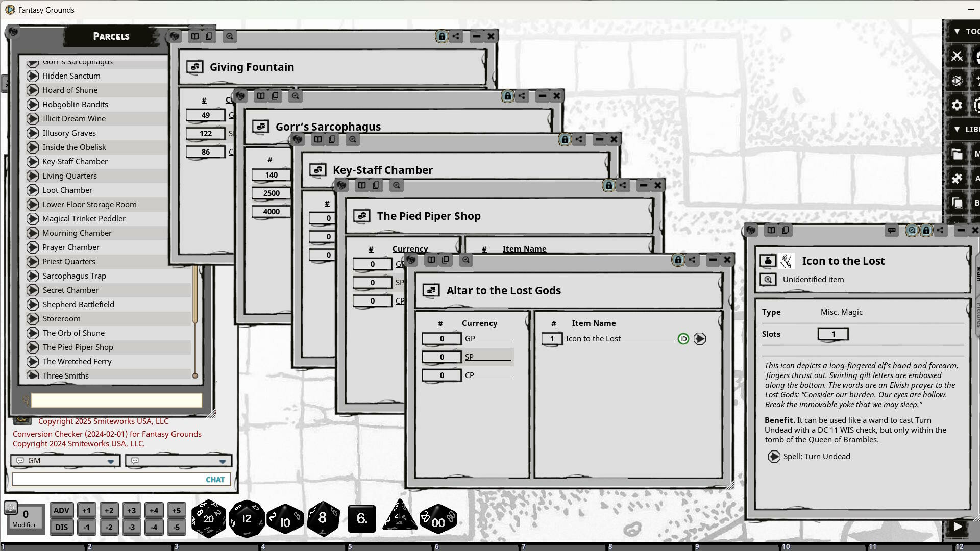Toggle the ID identification button beside Icon to the Lost

[683, 338]
